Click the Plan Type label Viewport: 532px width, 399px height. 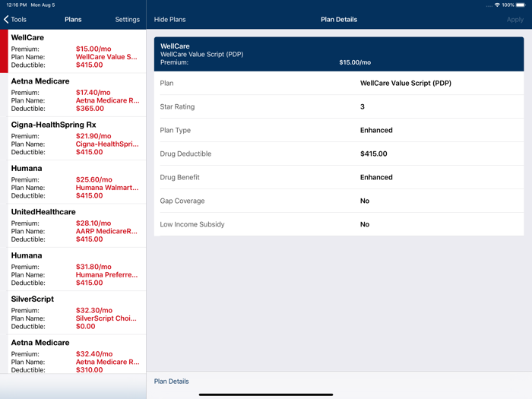[x=175, y=130]
